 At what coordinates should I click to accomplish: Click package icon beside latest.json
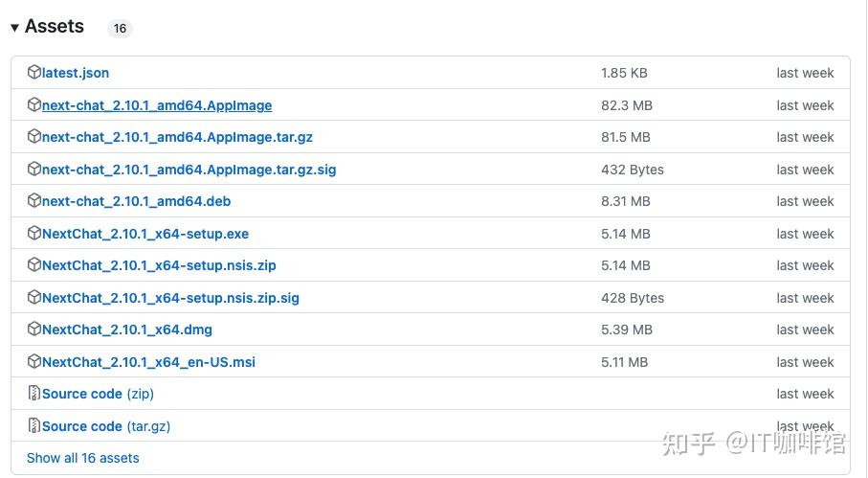click(34, 73)
